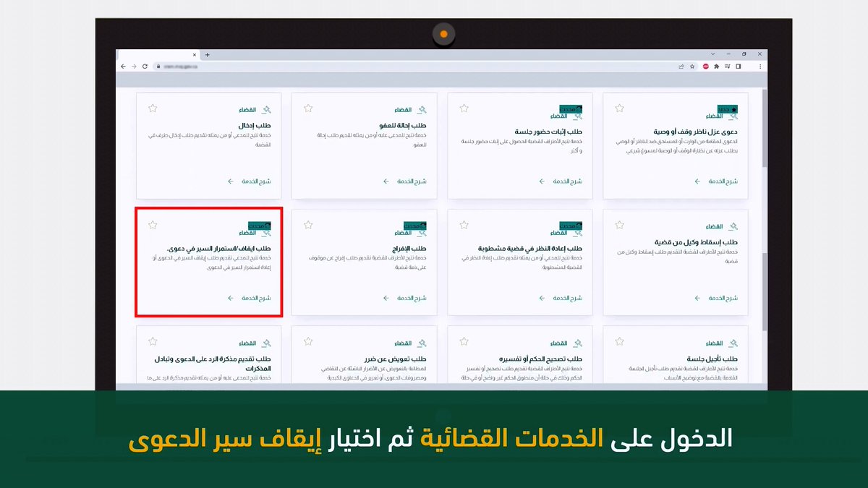The width and height of the screenshot is (868, 488).
Task: Open شرح الخدمة for طلب ايقاف/استمرار السير
Action: [x=257, y=298]
